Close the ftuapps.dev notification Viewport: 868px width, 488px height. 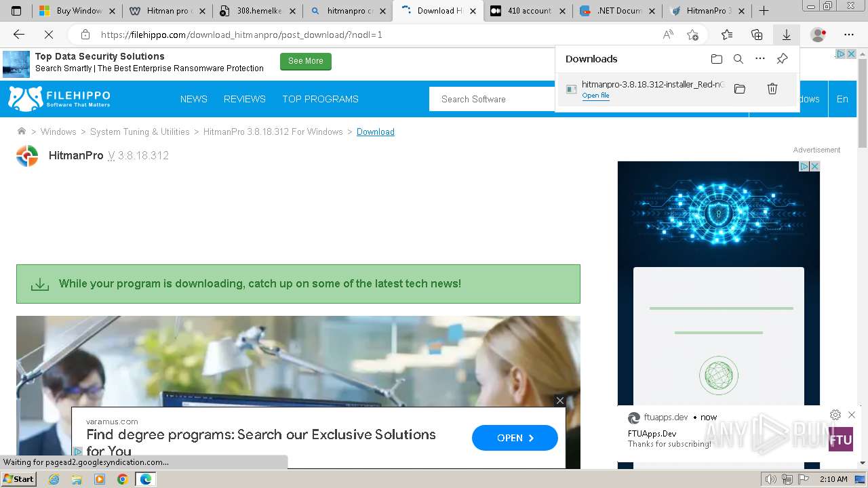[852, 415]
